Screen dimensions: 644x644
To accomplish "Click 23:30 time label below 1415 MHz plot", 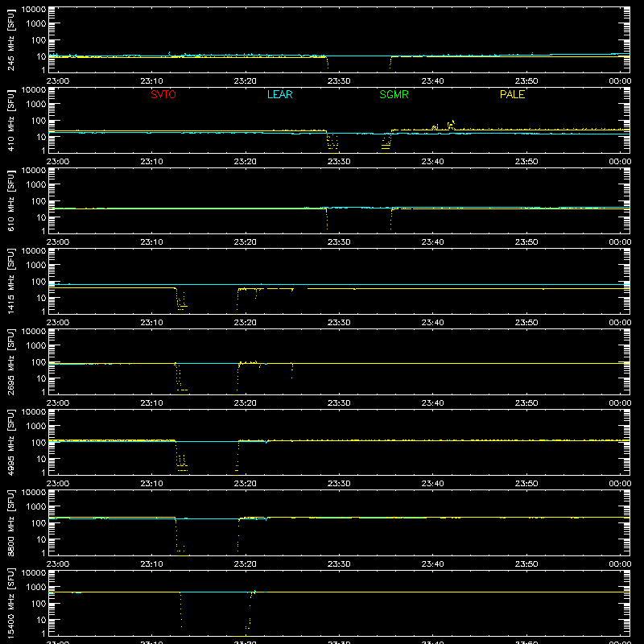I will click(339, 323).
